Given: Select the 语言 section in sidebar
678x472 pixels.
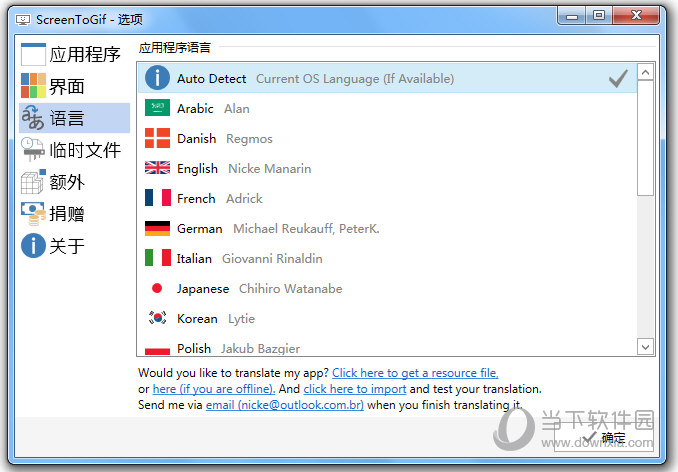Looking at the screenshot, I should [74, 118].
